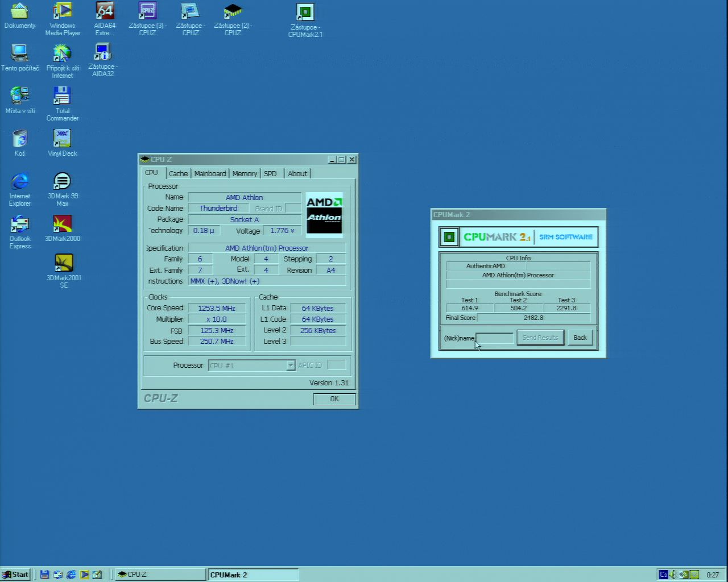
Task: Click OK button in CPU-Z window
Action: pyautogui.click(x=334, y=399)
